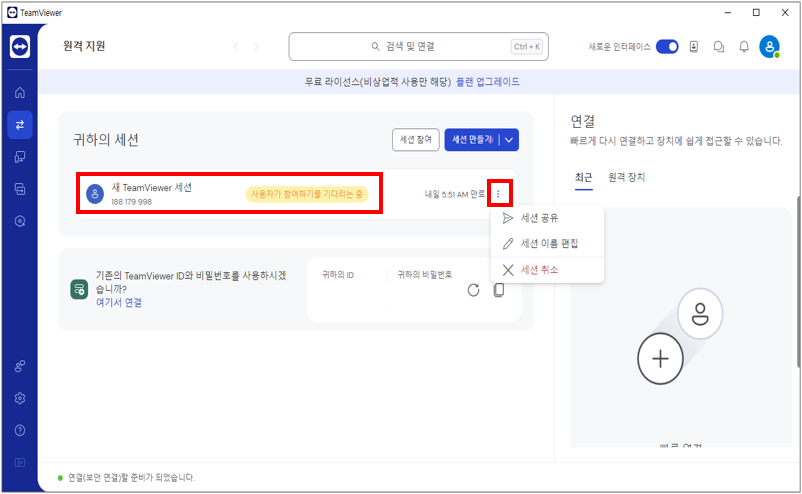Switch to the 최근 tab

584,177
